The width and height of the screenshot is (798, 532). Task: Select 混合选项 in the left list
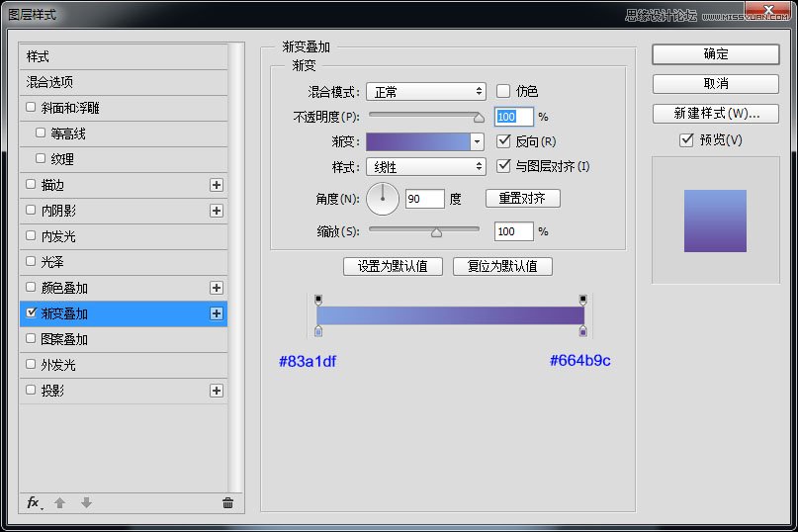tap(124, 82)
